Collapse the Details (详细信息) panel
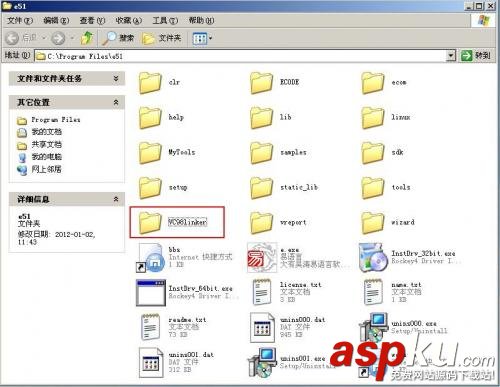500x387 pixels. click(x=116, y=199)
